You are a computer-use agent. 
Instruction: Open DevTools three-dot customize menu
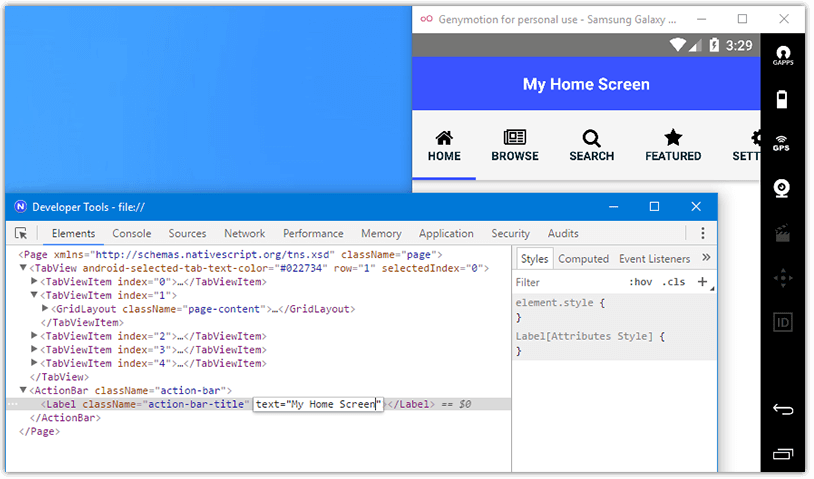pyautogui.click(x=702, y=233)
